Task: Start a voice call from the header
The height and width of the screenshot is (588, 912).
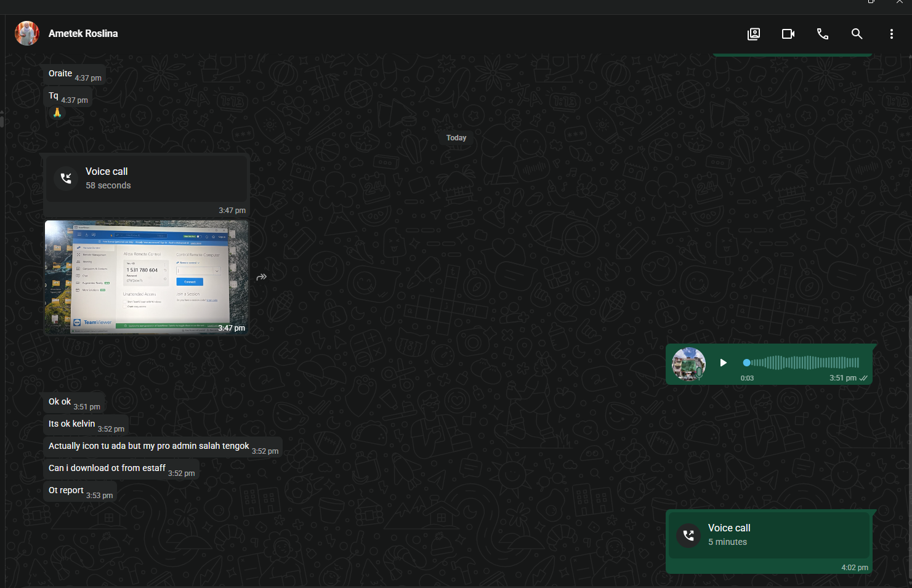Action: coord(822,34)
